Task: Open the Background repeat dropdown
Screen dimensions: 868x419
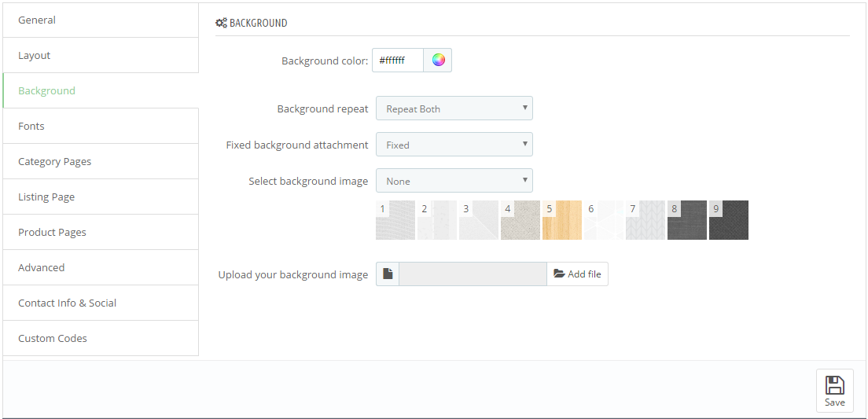Action: click(454, 108)
